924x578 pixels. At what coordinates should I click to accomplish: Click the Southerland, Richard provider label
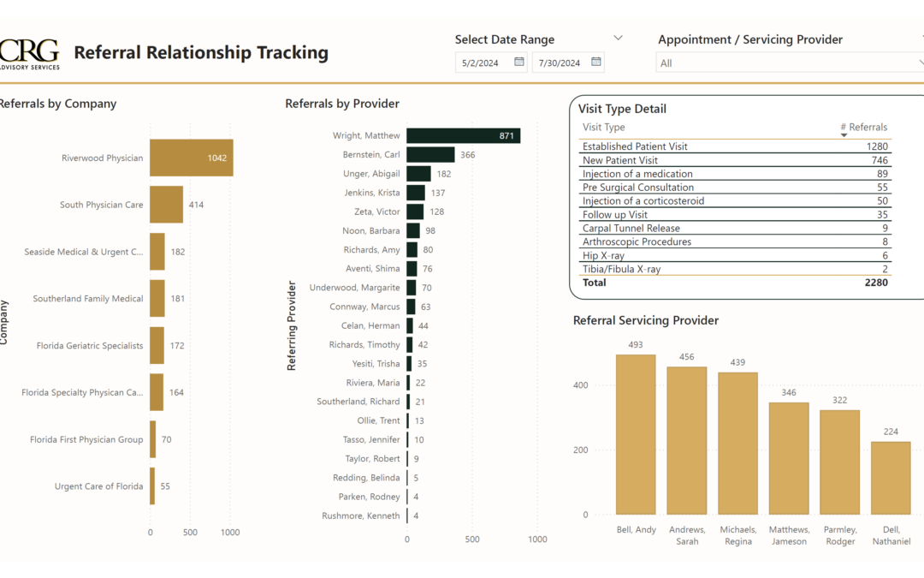click(358, 402)
